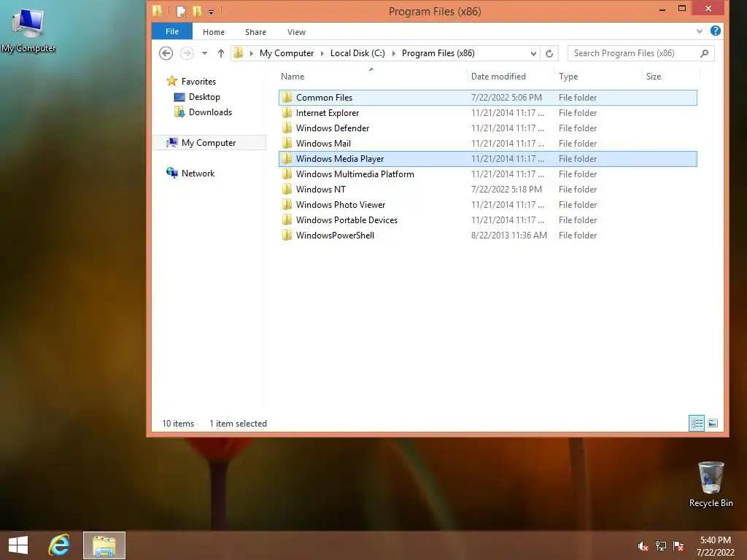Select the Windows Defender folder icon
The height and width of the screenshot is (560, 747).
(287, 128)
